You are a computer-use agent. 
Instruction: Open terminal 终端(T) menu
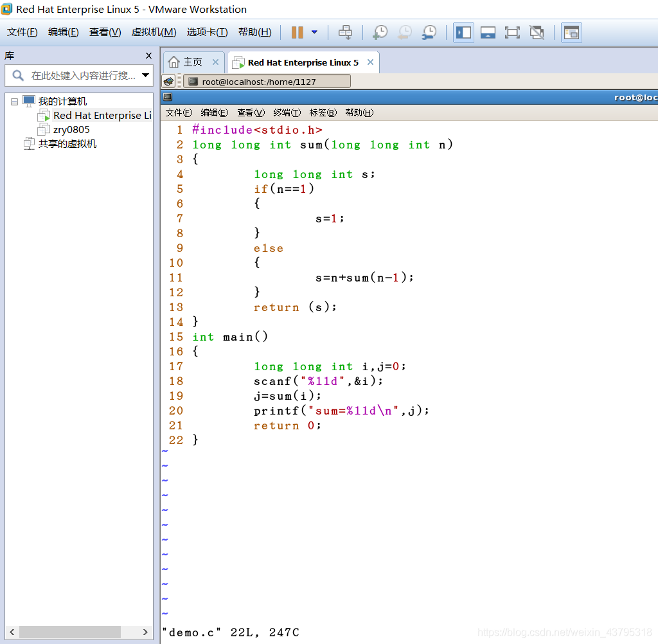coord(287,112)
